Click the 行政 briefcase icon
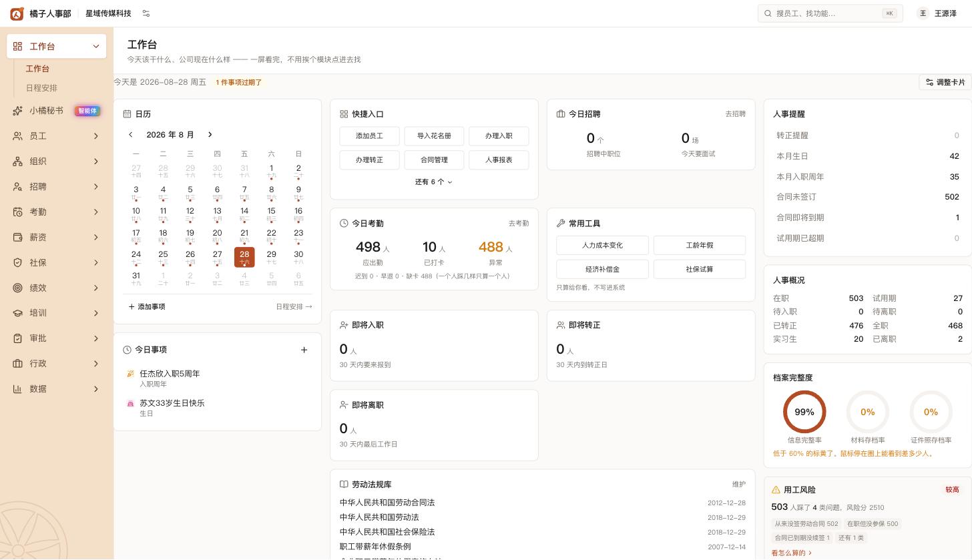The width and height of the screenshot is (972, 560). click(x=18, y=364)
